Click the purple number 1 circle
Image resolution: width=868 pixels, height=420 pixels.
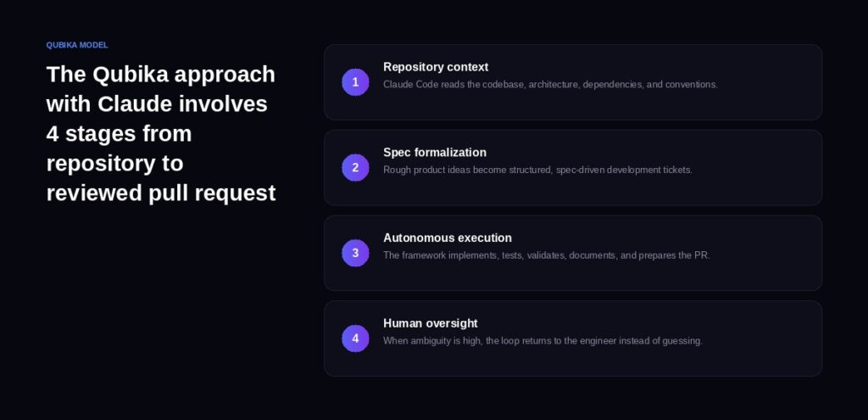click(x=355, y=82)
